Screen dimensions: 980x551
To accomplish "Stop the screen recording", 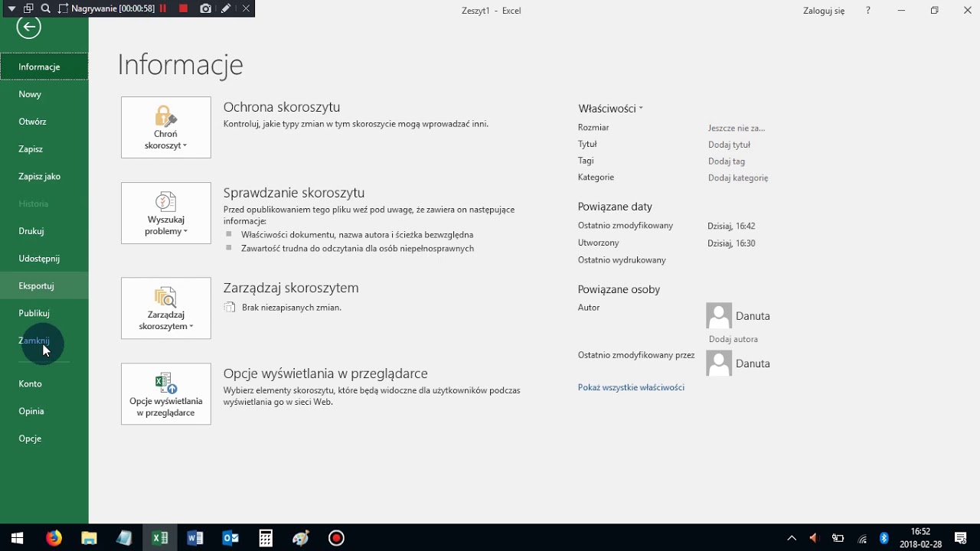I will click(x=183, y=8).
